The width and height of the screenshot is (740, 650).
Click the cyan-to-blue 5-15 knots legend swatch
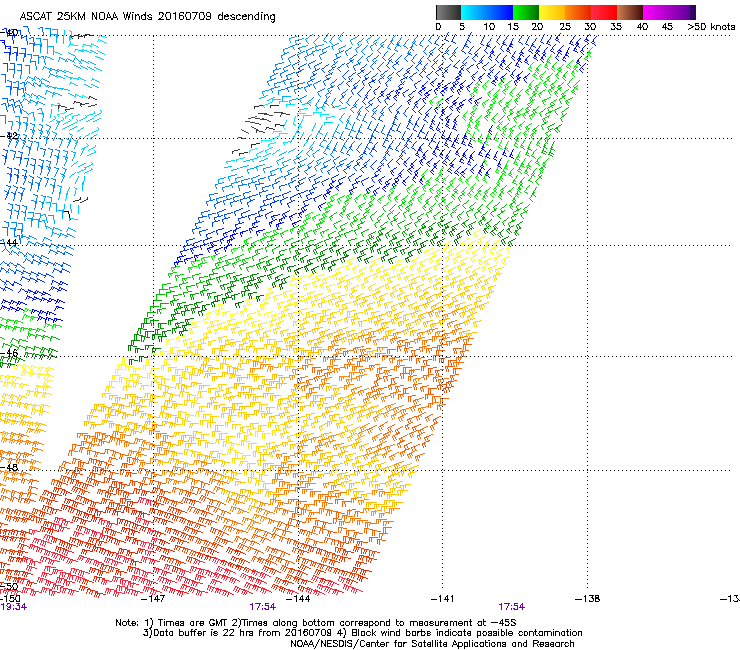click(x=487, y=12)
